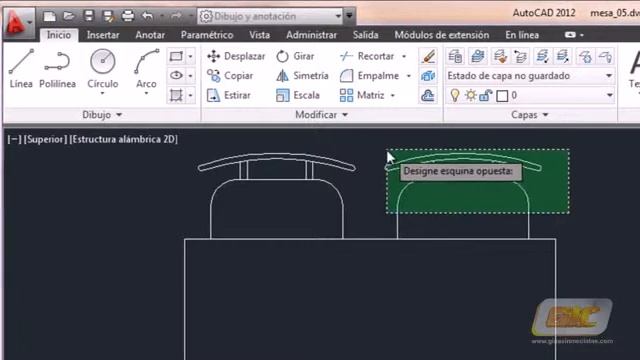Open the Matriz dropdown arrow
The width and height of the screenshot is (640, 360).
pos(393,96)
